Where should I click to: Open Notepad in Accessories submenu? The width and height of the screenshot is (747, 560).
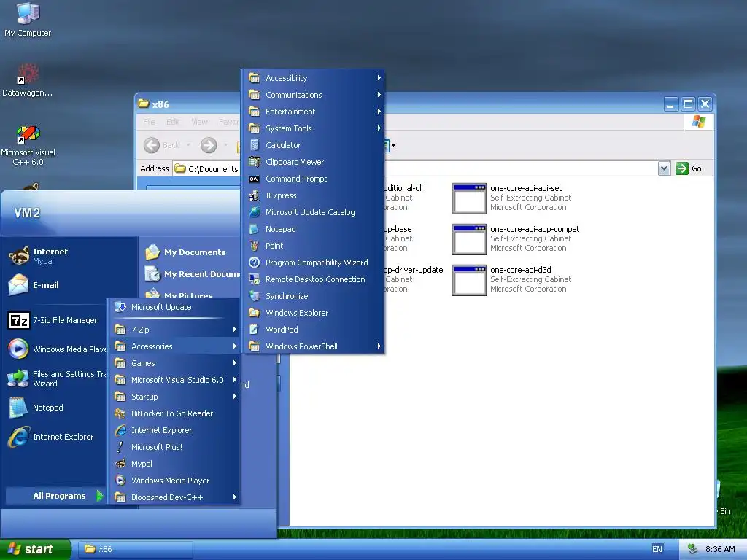click(x=313, y=229)
